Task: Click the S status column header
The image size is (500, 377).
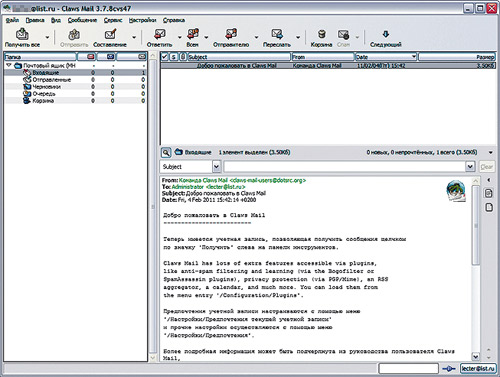Action: click(174, 57)
